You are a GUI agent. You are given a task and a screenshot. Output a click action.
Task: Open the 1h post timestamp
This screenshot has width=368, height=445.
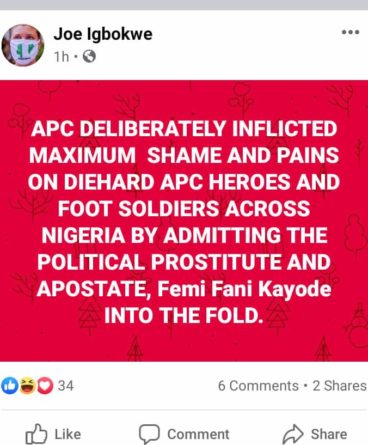[x=61, y=57]
